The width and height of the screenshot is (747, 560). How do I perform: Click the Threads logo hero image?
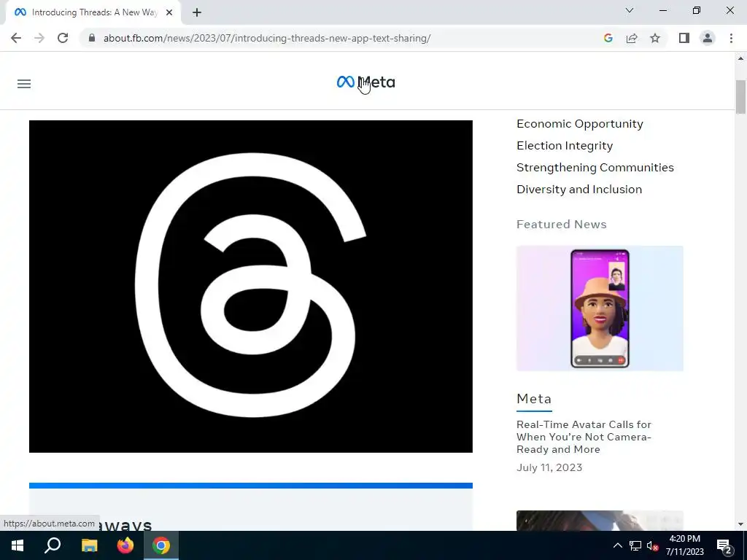click(x=251, y=286)
